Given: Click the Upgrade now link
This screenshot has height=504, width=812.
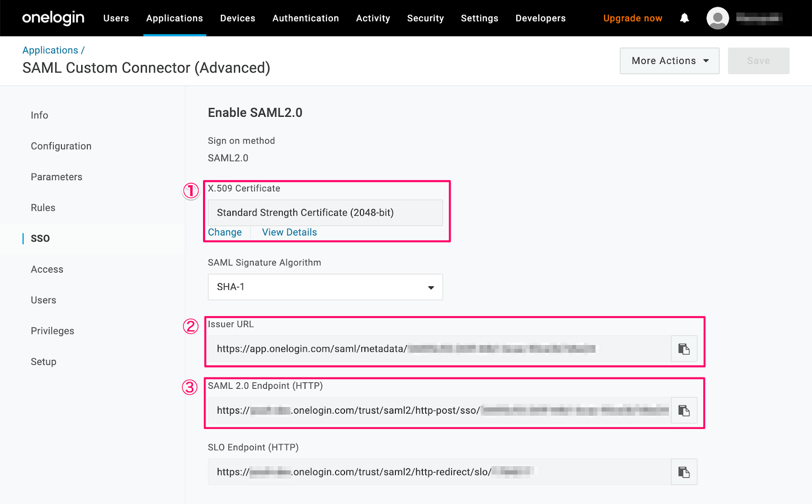Looking at the screenshot, I should (x=633, y=18).
